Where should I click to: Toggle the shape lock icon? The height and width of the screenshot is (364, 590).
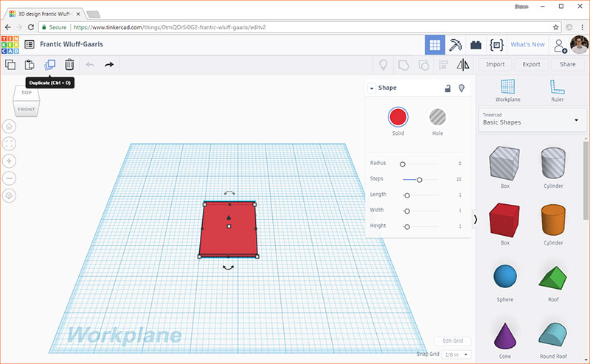click(448, 88)
